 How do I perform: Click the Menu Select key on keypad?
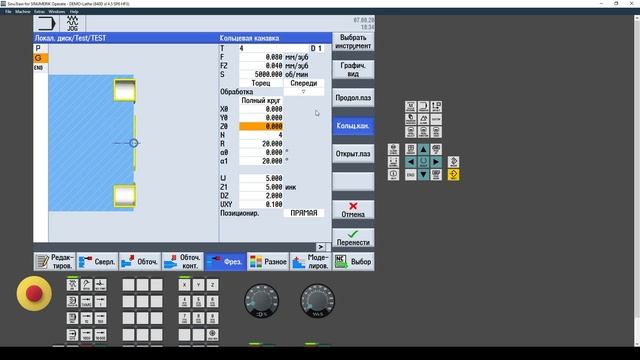(411, 132)
